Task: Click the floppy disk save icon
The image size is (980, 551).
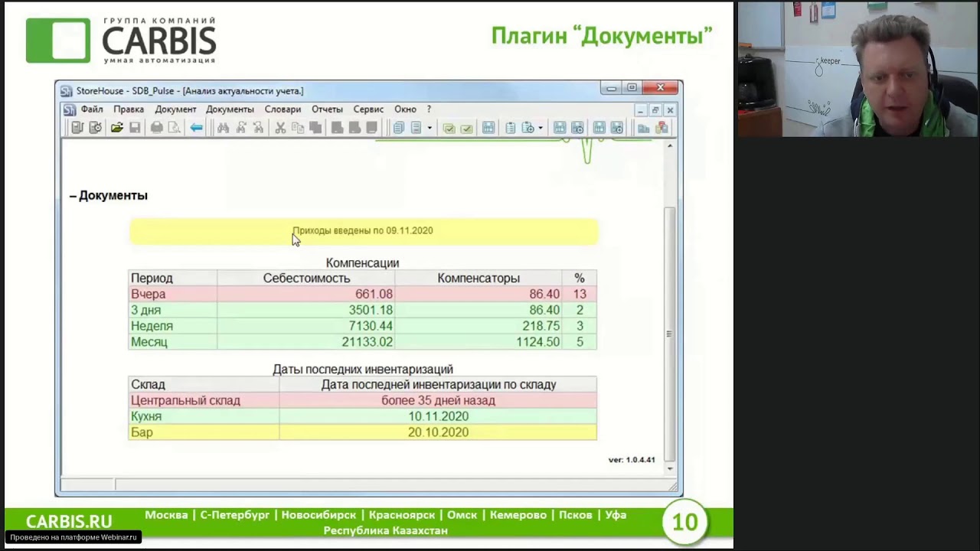Action: pos(135,128)
